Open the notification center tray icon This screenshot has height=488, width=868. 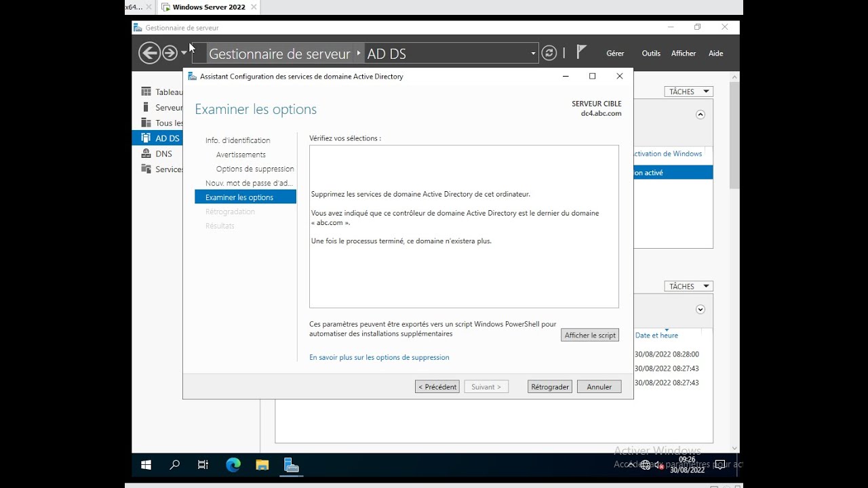[x=719, y=465]
